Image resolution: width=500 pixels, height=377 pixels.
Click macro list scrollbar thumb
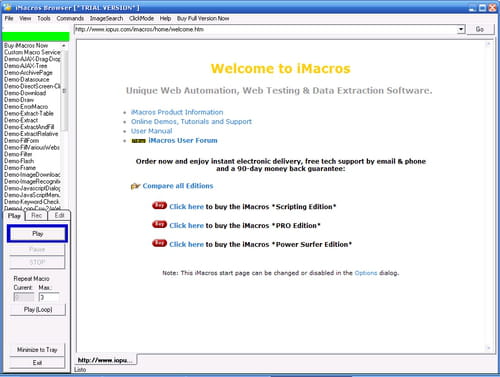click(65, 91)
